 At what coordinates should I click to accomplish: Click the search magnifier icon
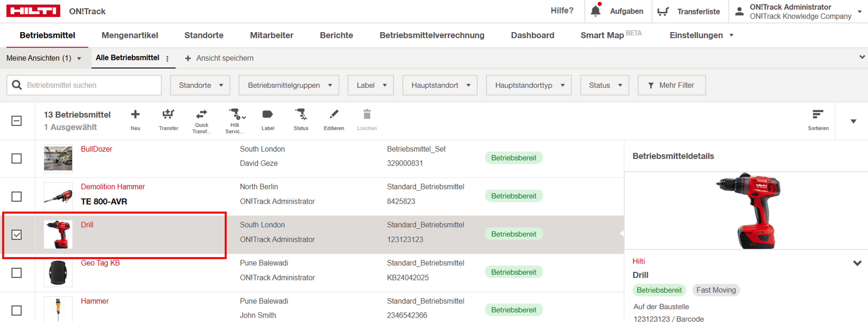click(x=17, y=85)
